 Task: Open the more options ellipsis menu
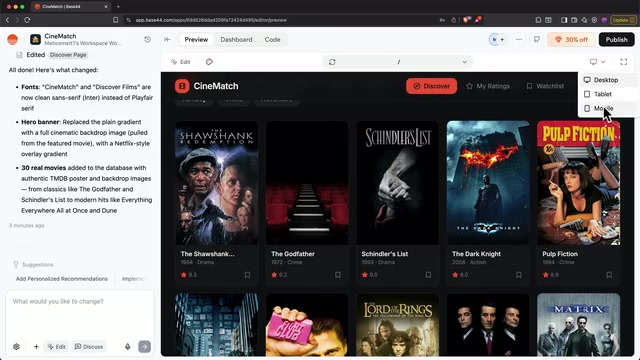(519, 40)
